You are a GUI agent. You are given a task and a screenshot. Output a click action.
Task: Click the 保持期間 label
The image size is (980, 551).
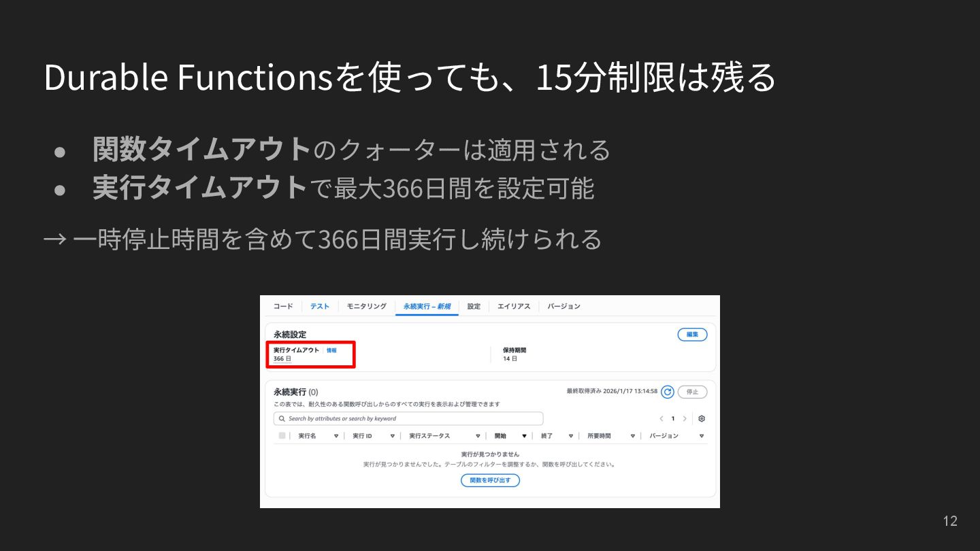click(514, 350)
